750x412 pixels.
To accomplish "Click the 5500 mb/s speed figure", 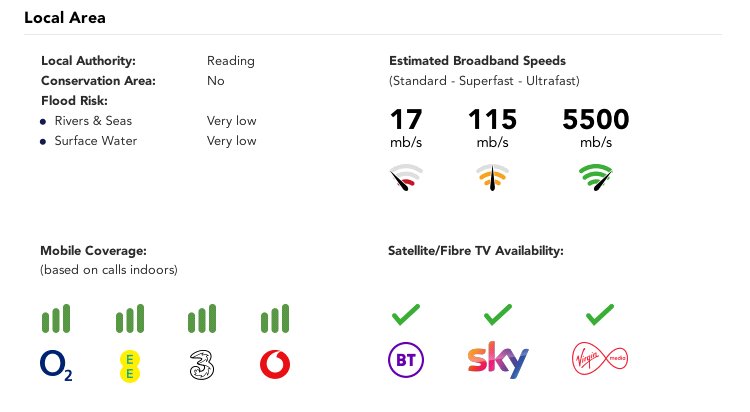I will click(596, 128).
